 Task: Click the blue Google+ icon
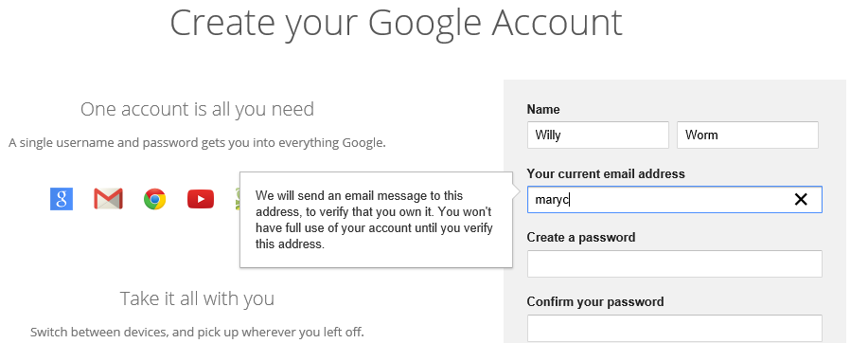pos(62,199)
